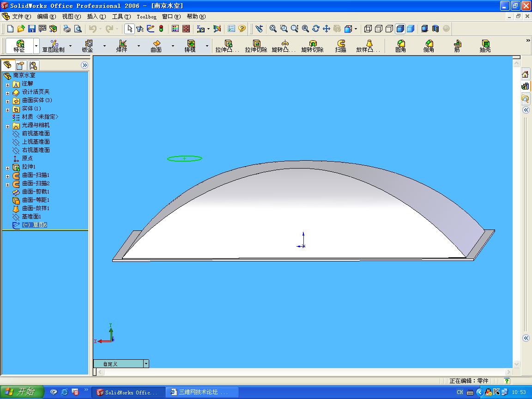Open the 视图 menu

tap(71, 17)
